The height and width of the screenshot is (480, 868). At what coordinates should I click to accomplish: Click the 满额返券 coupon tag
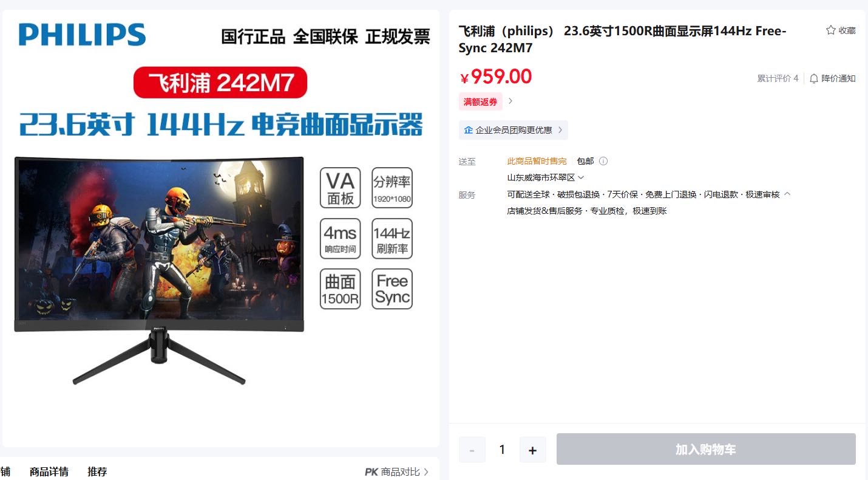(481, 101)
